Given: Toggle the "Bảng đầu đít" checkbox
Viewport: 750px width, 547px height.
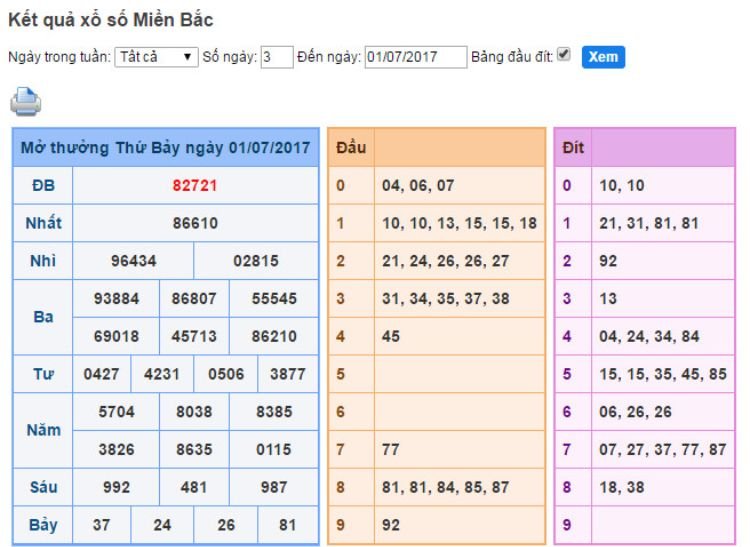Looking at the screenshot, I should click(x=564, y=55).
